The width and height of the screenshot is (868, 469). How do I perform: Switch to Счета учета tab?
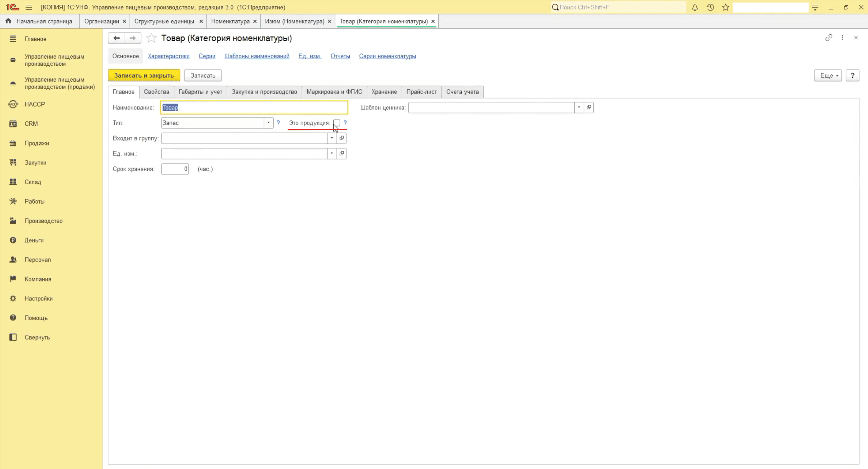click(462, 92)
